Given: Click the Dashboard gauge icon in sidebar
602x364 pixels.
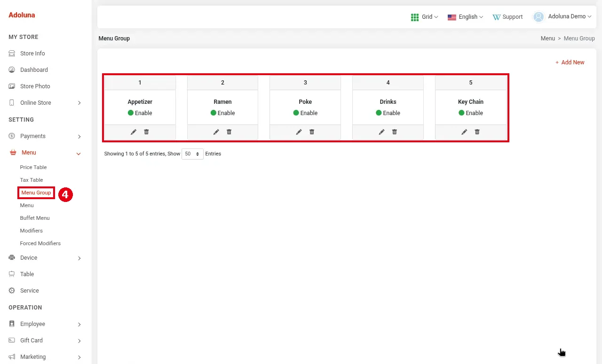Looking at the screenshot, I should point(12,70).
